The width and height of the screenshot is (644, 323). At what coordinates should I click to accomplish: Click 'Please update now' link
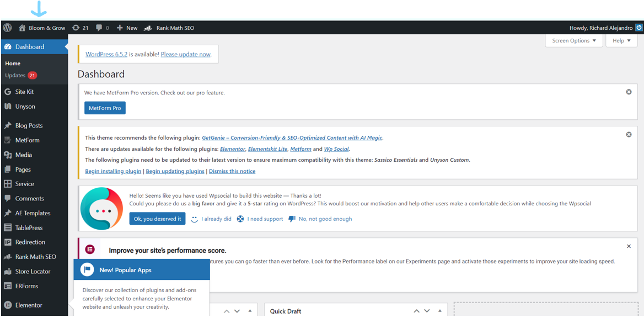[185, 54]
